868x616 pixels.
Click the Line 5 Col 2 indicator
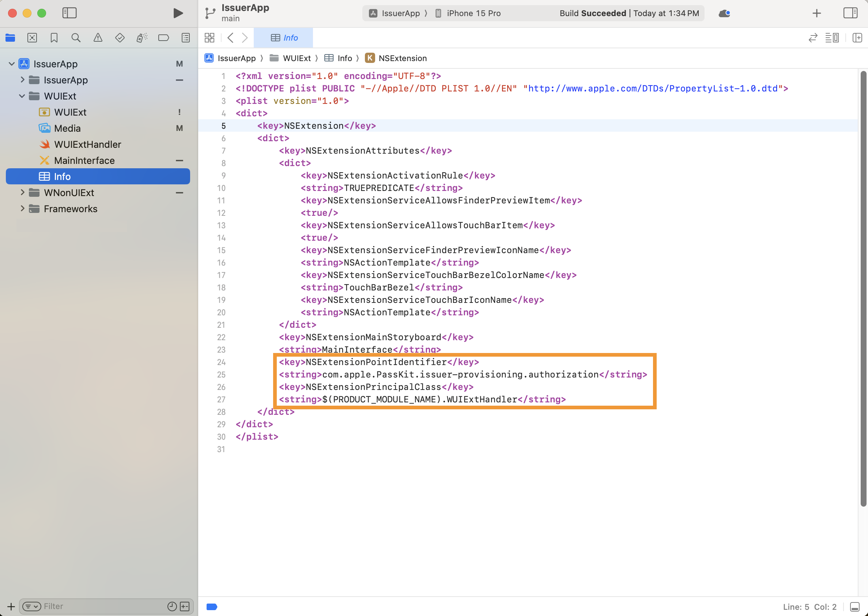(x=809, y=606)
